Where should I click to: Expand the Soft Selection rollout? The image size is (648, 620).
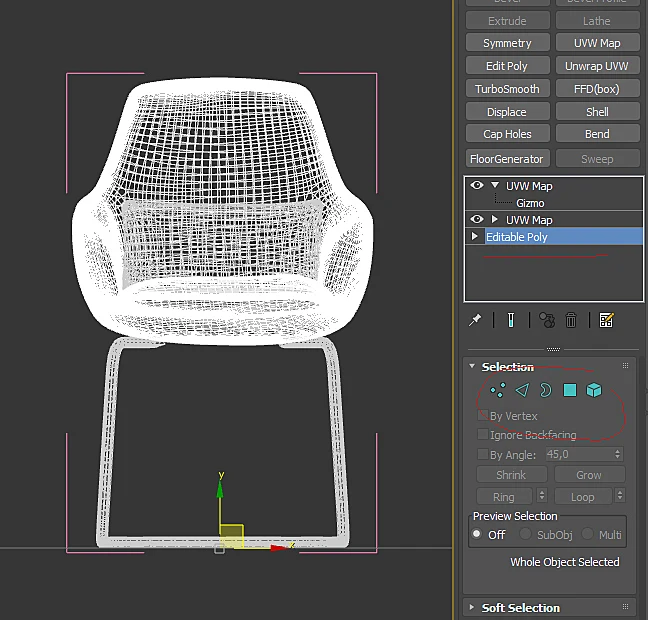(x=472, y=607)
